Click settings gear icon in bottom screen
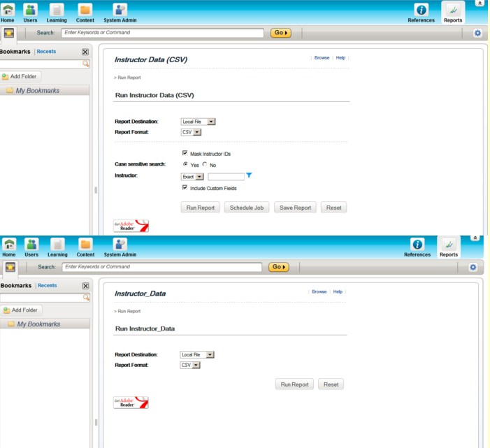The width and height of the screenshot is (490, 448). [473, 267]
